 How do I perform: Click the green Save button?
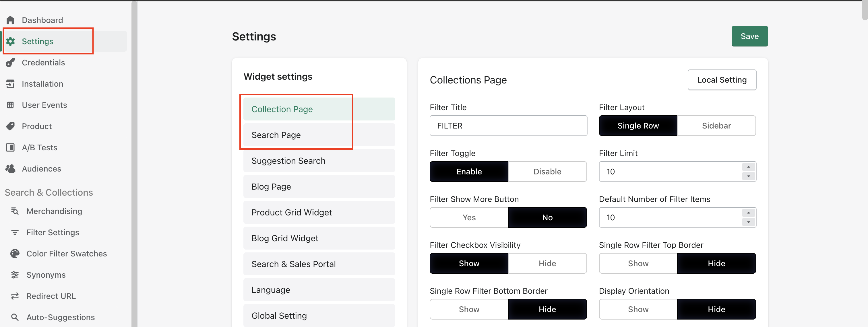pyautogui.click(x=749, y=36)
